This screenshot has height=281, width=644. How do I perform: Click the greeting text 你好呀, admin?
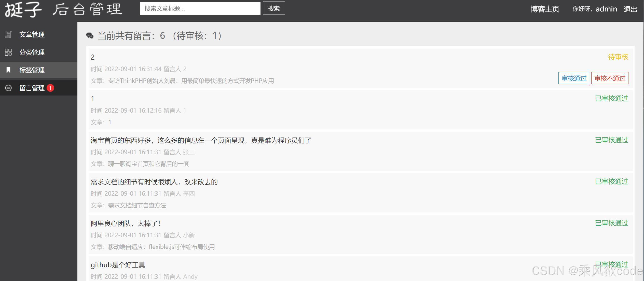[x=596, y=9]
